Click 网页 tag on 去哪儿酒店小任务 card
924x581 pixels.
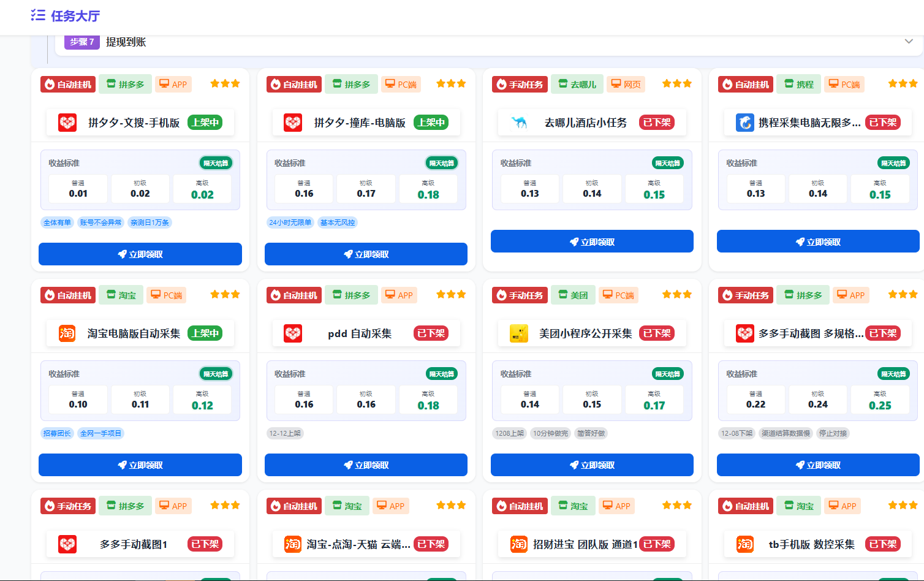(x=626, y=85)
